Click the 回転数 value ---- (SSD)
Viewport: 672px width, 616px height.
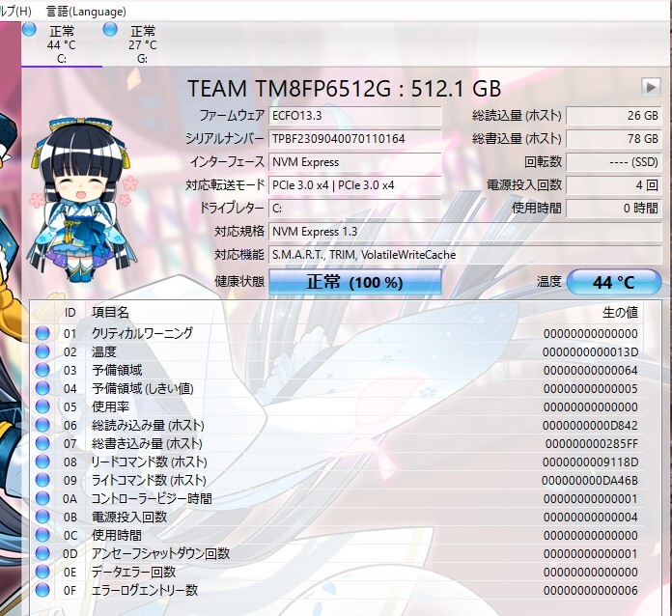(614, 161)
